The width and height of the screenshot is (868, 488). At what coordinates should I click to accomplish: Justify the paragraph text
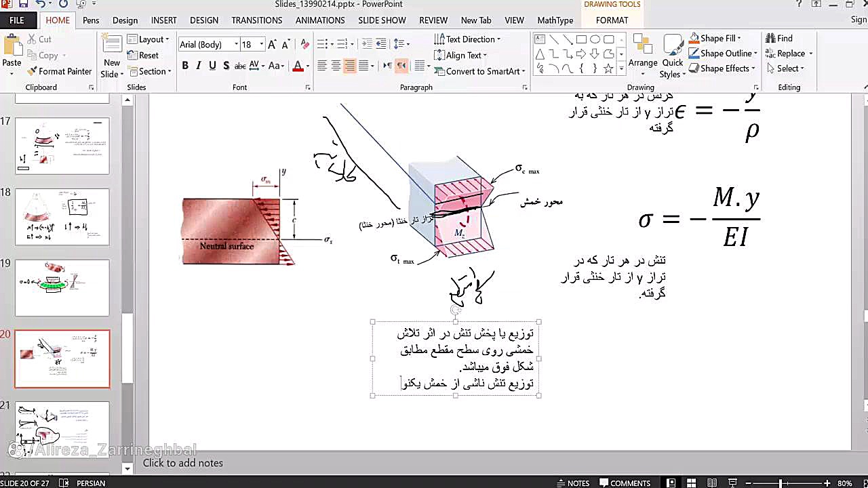[x=364, y=66]
